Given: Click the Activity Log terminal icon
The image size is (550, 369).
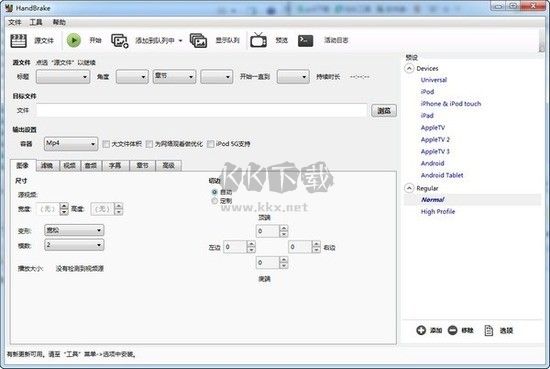Looking at the screenshot, I should coord(305,41).
